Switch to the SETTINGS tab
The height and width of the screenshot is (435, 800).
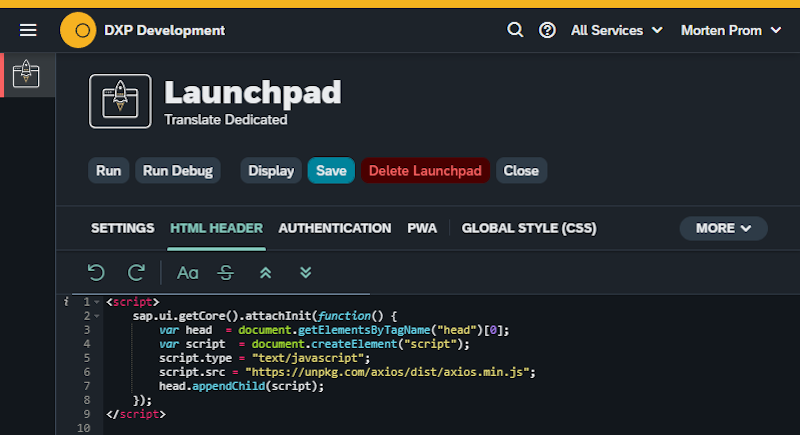pyautogui.click(x=122, y=228)
